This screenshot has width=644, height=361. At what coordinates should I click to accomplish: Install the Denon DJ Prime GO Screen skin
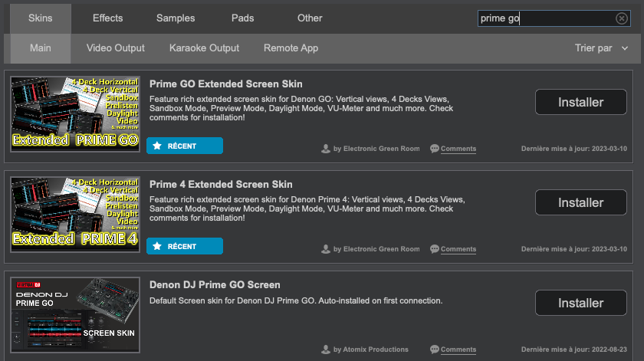[x=581, y=303]
